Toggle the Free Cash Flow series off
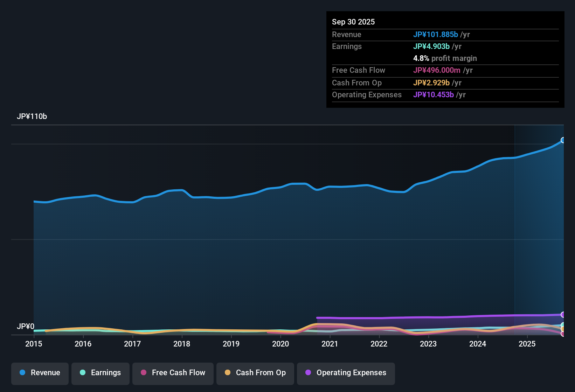The image size is (575, 392). (173, 373)
